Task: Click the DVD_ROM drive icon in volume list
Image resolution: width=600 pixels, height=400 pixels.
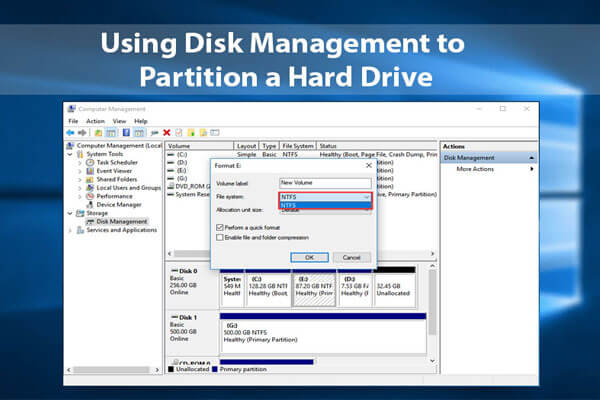Action: tap(171, 186)
